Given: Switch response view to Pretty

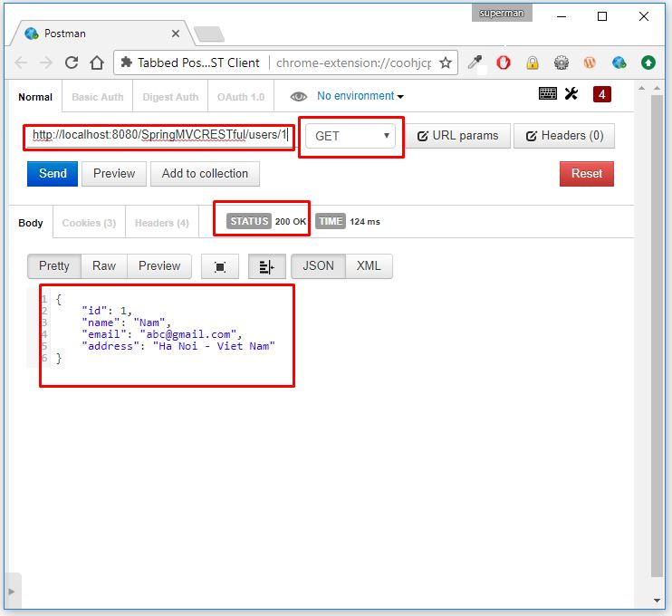Looking at the screenshot, I should click(x=54, y=266).
